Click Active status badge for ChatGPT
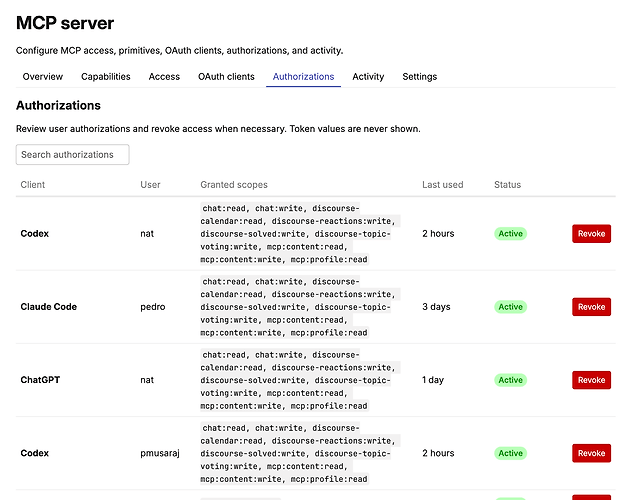Screen dimensions: 627x500 (x=510, y=380)
